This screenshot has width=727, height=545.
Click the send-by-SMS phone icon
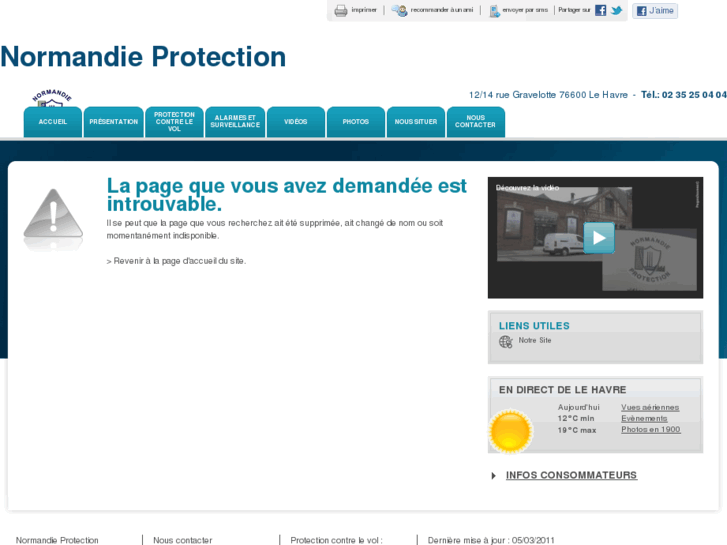click(x=494, y=11)
